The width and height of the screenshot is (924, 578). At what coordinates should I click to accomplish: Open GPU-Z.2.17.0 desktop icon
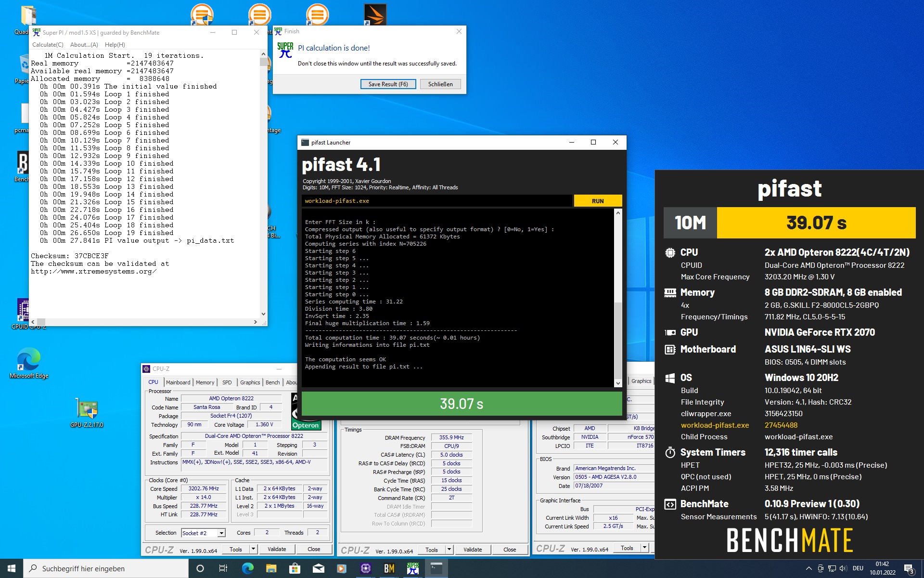(87, 413)
